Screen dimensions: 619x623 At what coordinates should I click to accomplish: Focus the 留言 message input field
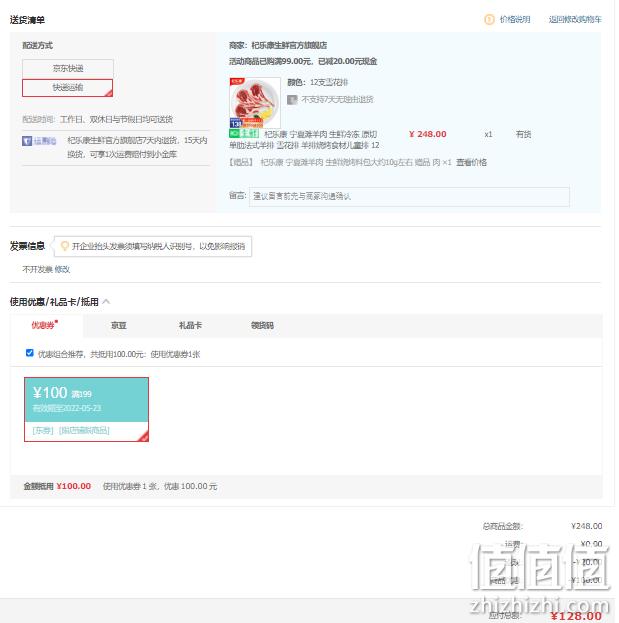(409, 197)
